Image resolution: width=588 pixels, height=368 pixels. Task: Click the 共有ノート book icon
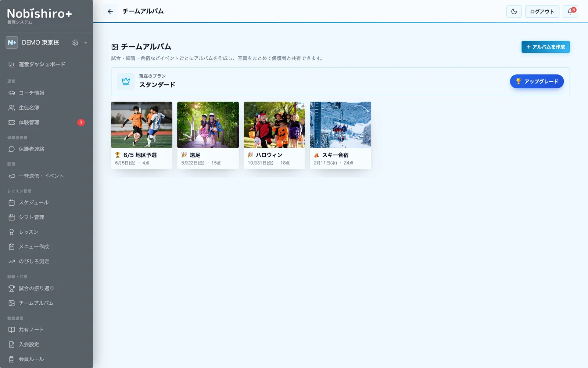12,330
